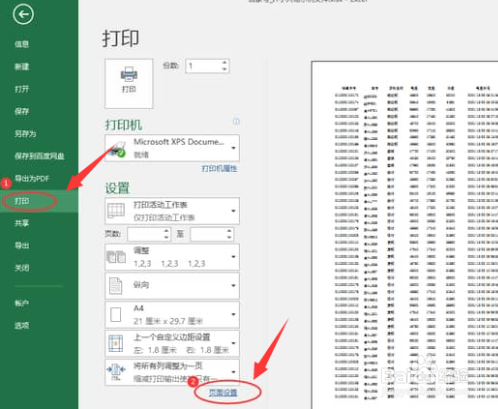The height and width of the screenshot is (409, 498).
Task: Click the 页数 start page input field
Action: (146, 234)
